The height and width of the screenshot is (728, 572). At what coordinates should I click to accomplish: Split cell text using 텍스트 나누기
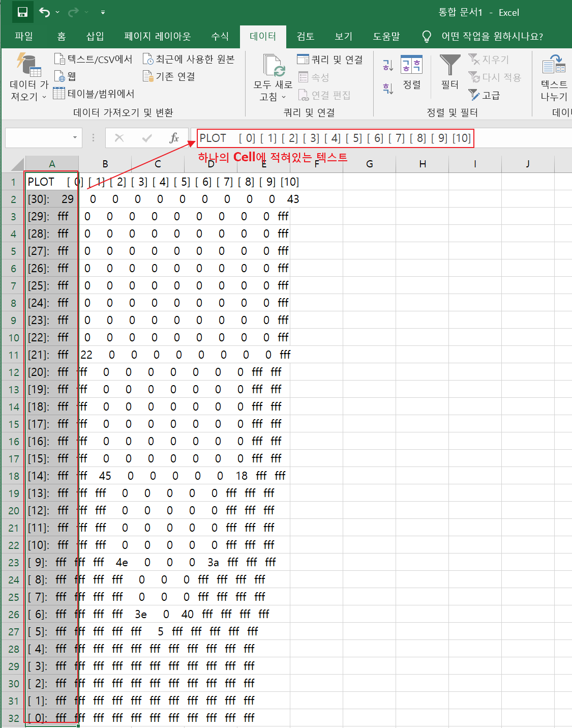(x=554, y=76)
